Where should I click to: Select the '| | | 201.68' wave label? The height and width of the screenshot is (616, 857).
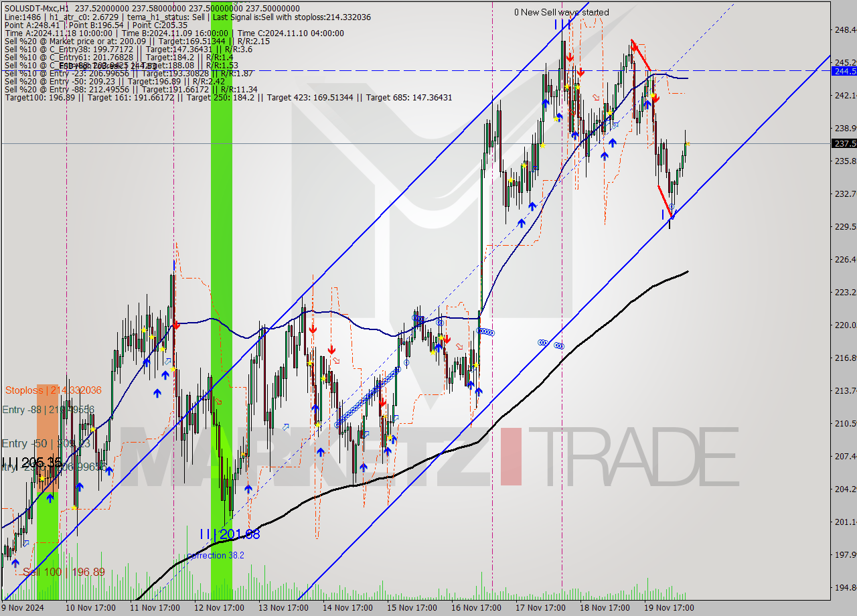click(229, 534)
